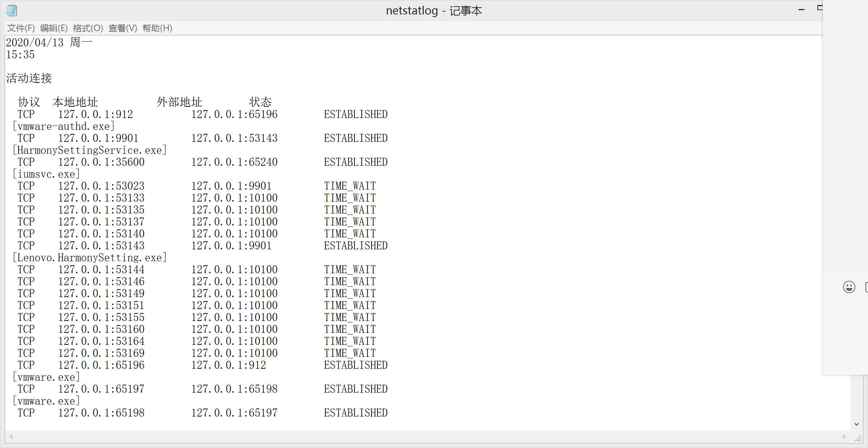Open the 格式(O) menu
Screen dimensions: 868x448
point(88,28)
